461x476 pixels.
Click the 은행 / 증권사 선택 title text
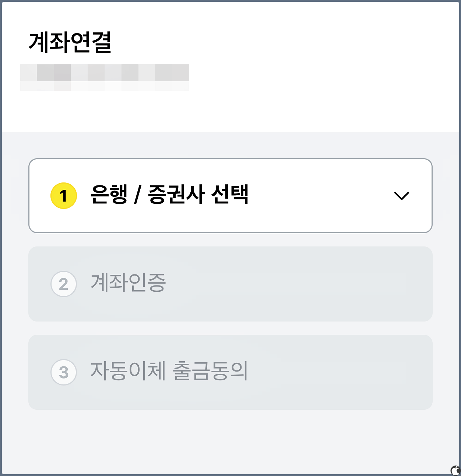(x=169, y=194)
